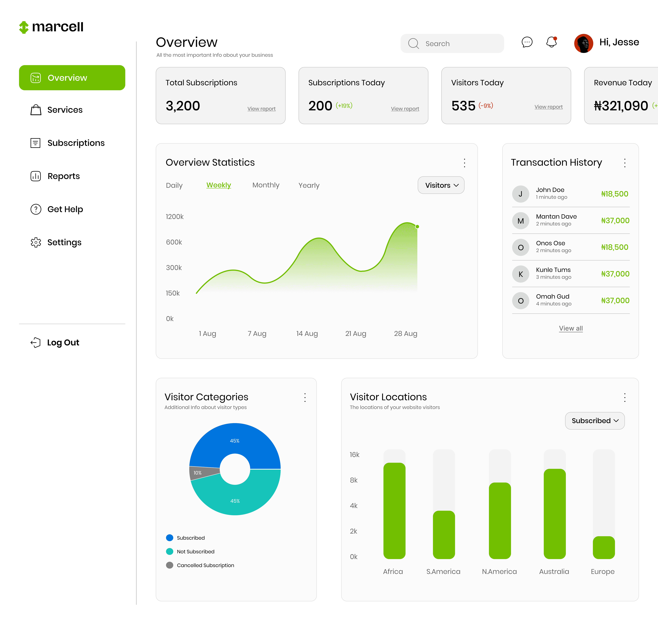View report for Visitors Today
The image size is (658, 644).
[548, 107]
